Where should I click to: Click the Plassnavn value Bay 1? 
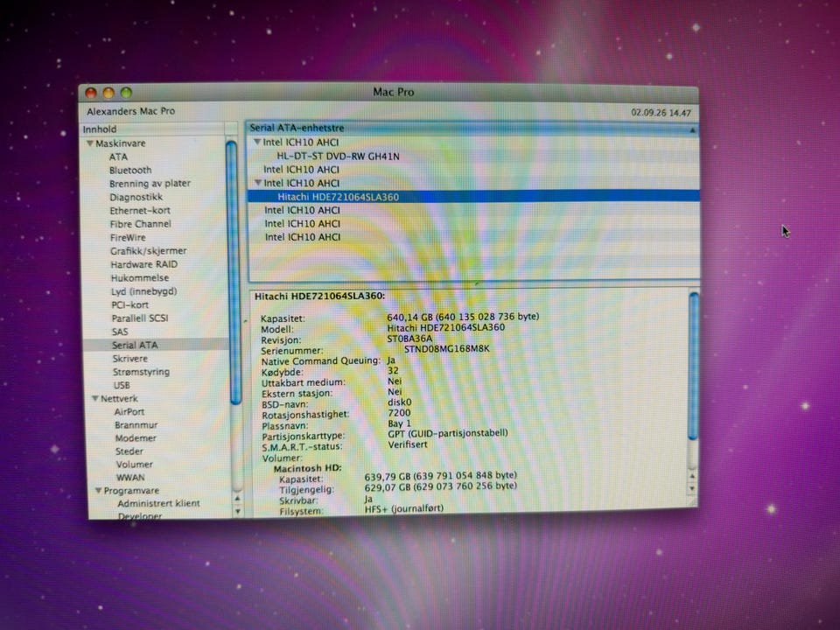point(400,423)
